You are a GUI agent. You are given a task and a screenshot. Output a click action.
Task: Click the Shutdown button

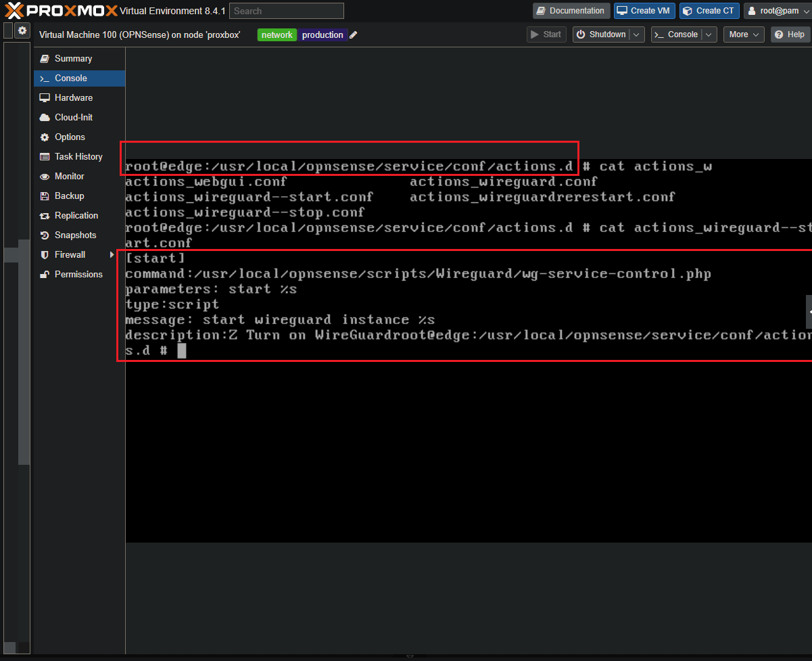click(602, 35)
